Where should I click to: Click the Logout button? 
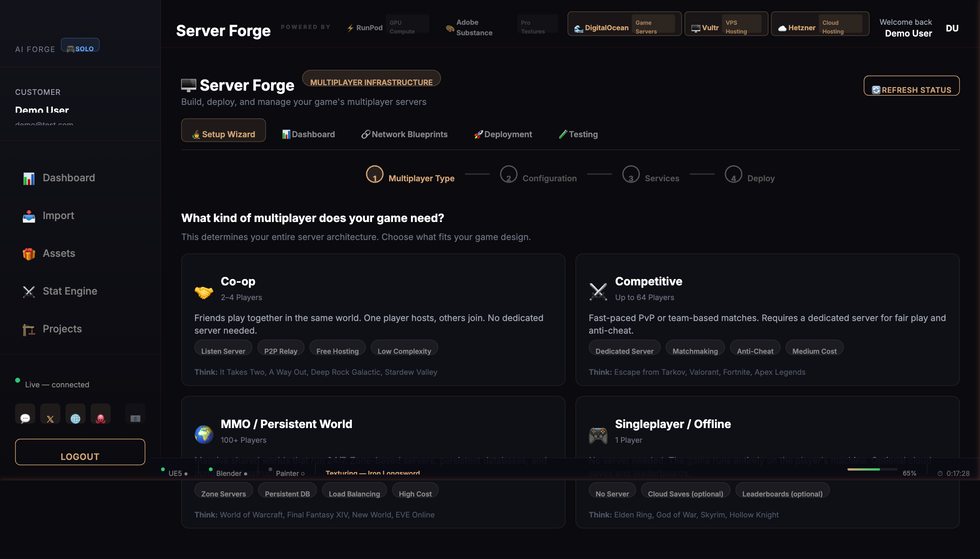[80, 456]
